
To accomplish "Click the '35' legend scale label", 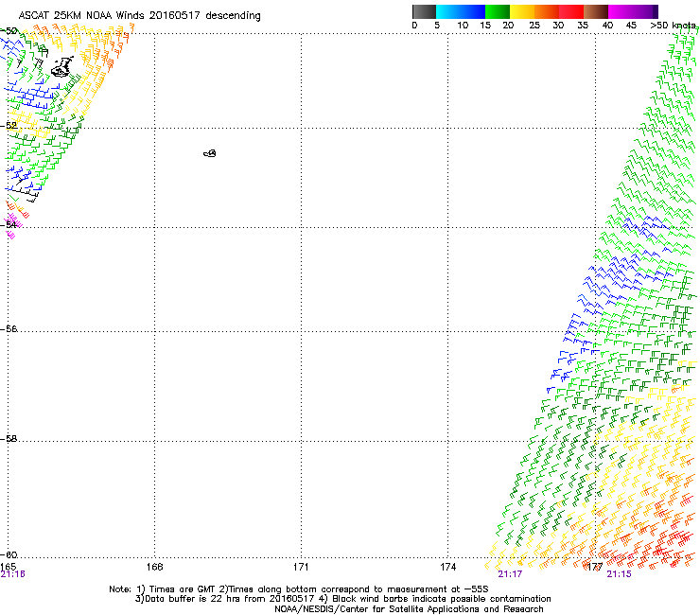I will (x=583, y=26).
